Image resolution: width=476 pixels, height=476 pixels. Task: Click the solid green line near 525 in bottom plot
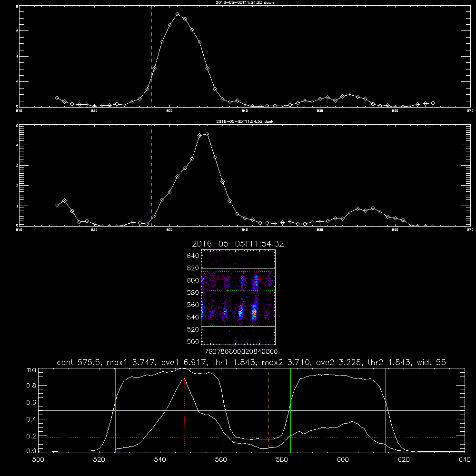115,410
